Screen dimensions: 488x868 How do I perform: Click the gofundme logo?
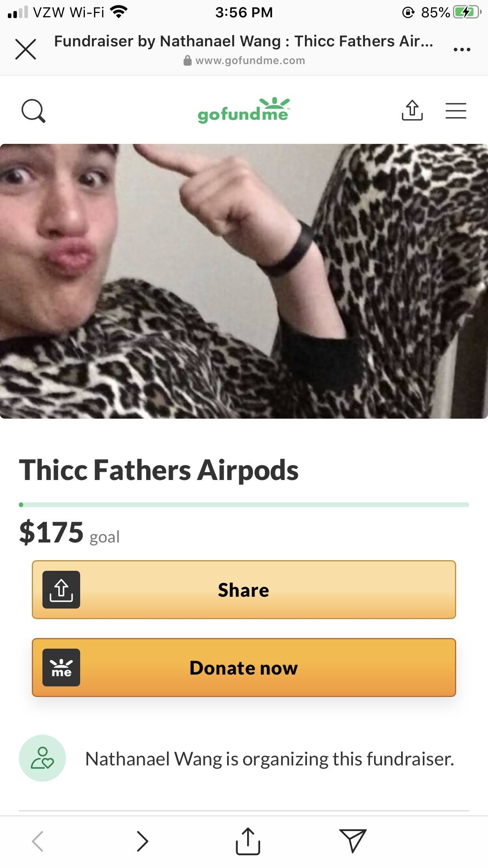[244, 110]
